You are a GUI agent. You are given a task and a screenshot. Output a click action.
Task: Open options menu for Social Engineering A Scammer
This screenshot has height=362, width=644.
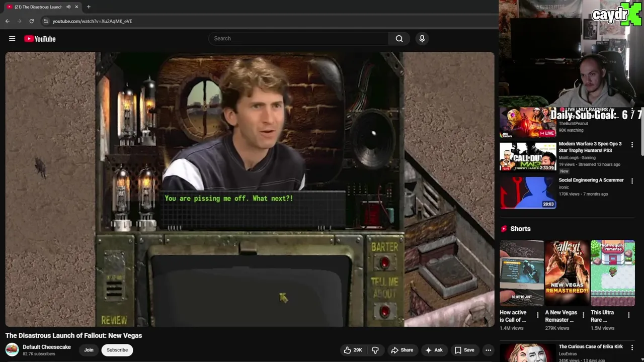[x=632, y=181]
